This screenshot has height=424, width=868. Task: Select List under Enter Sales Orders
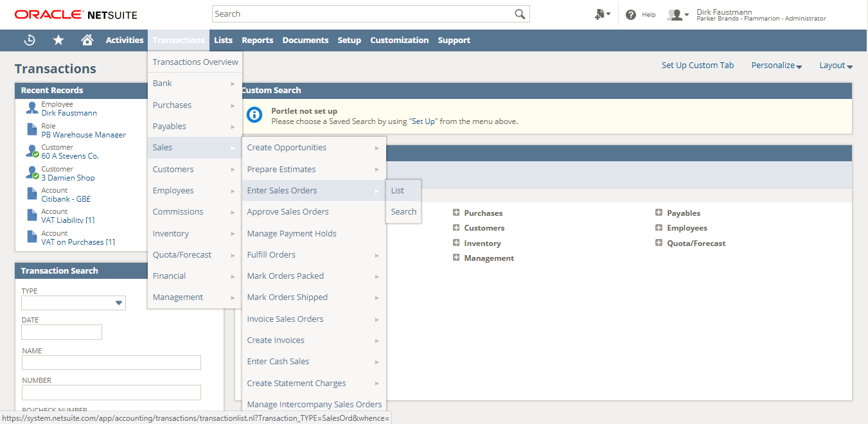coord(403,190)
